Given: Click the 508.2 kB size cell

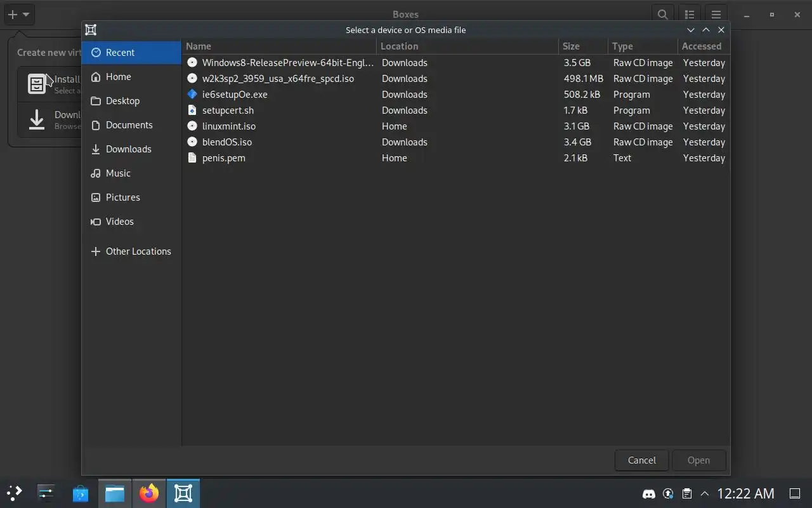Looking at the screenshot, I should (x=582, y=95).
